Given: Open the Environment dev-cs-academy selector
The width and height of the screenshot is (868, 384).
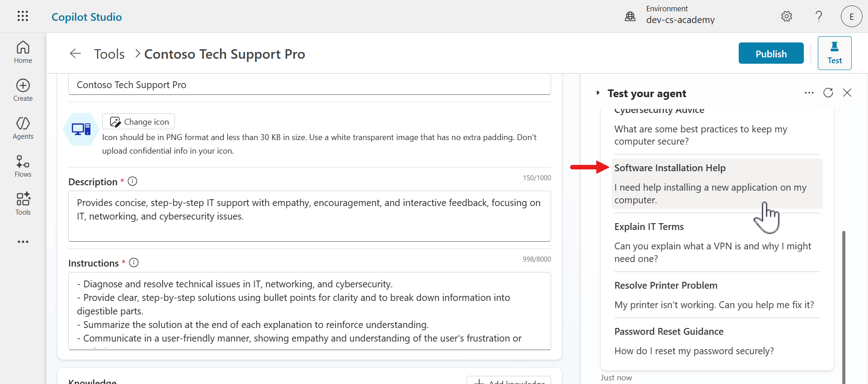Looking at the screenshot, I should point(671,16).
